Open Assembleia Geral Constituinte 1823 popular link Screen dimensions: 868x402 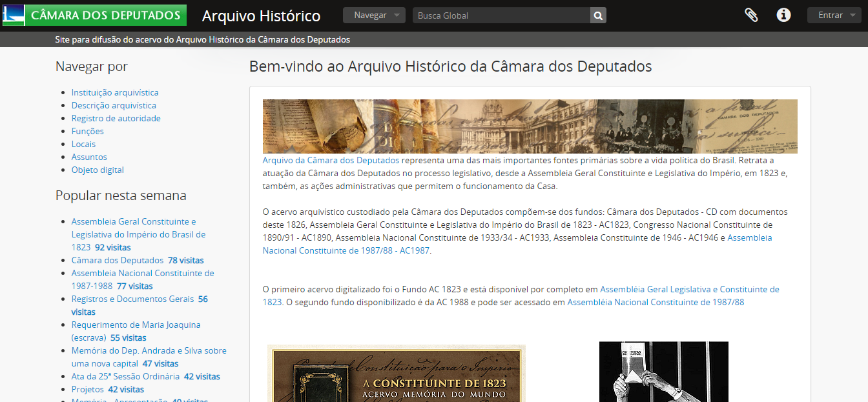coord(138,234)
